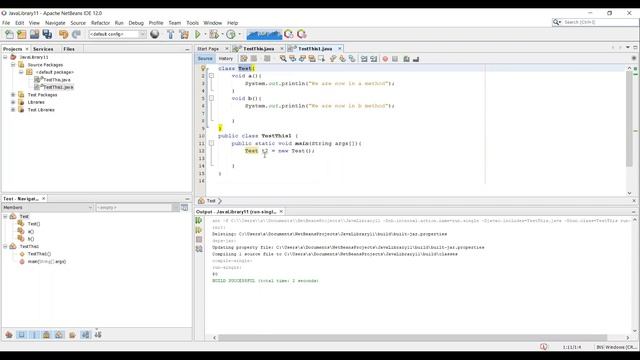Switch to the Services tab
640x360 pixels.
[x=43, y=49]
